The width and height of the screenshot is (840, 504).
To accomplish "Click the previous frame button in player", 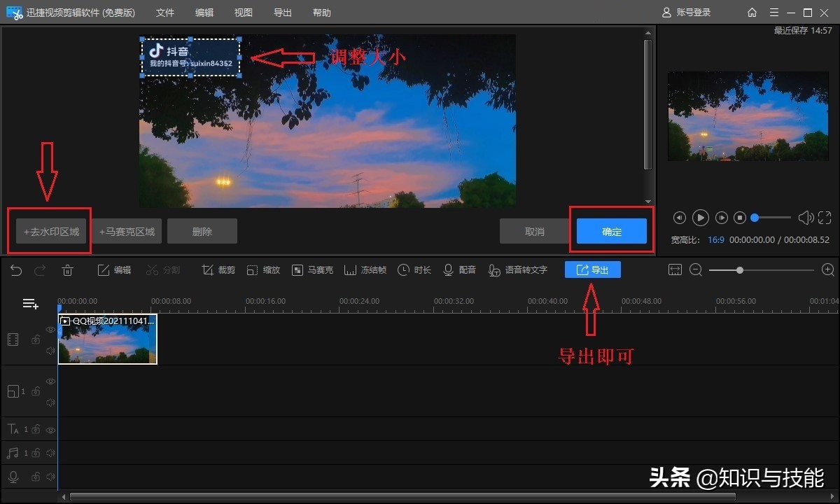I will (x=679, y=218).
